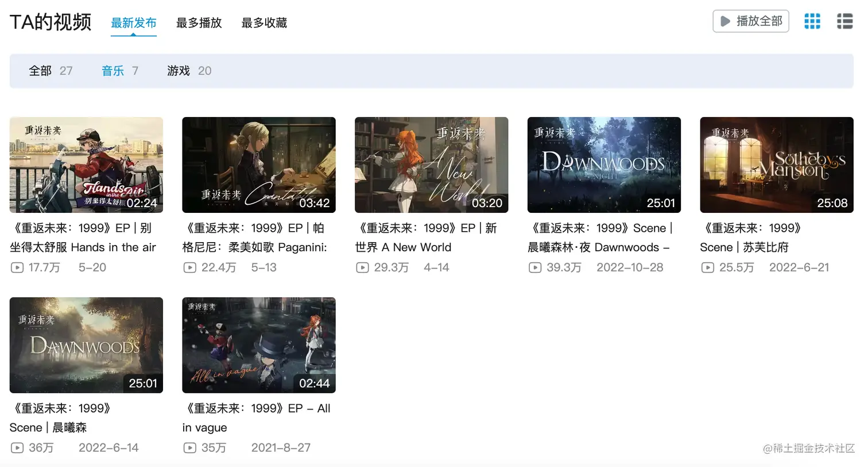Select the 最新发布 sort tab
The width and height of the screenshot is (868, 467).
[x=134, y=23]
